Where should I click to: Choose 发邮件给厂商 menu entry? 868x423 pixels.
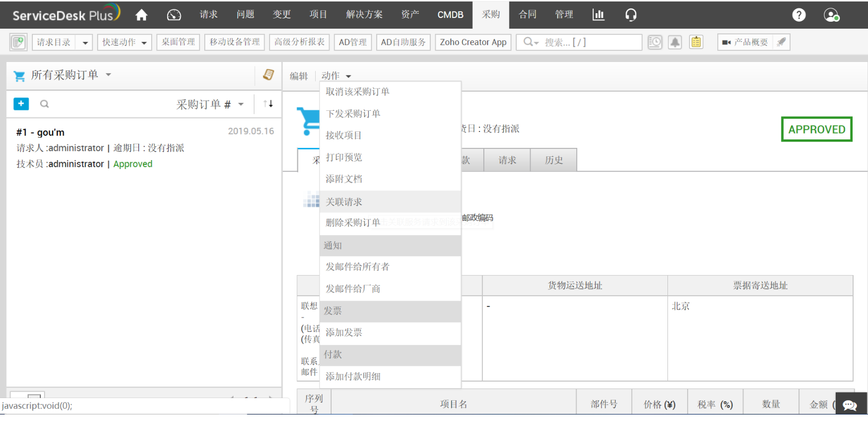click(x=390, y=288)
